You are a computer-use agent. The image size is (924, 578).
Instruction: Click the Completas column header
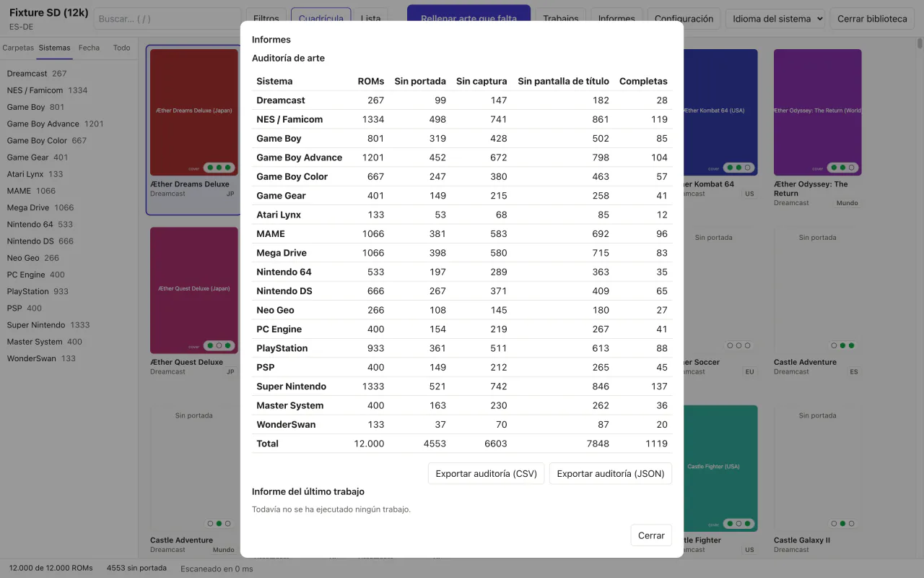643,81
